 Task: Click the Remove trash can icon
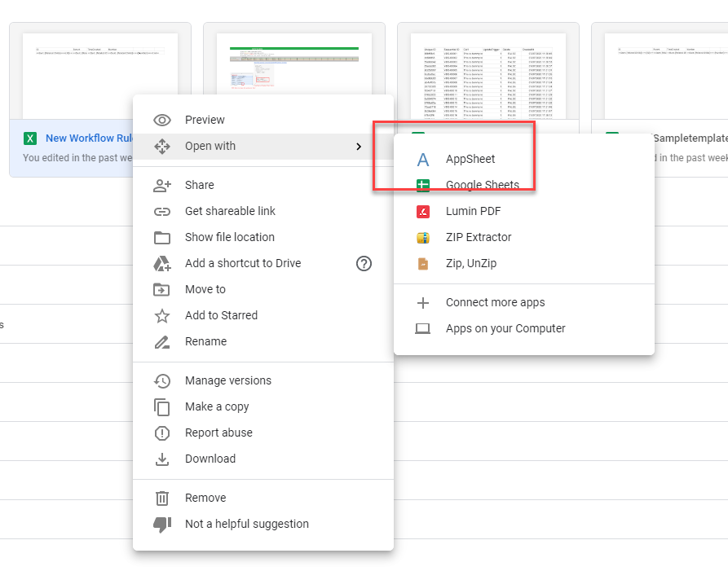162,499
